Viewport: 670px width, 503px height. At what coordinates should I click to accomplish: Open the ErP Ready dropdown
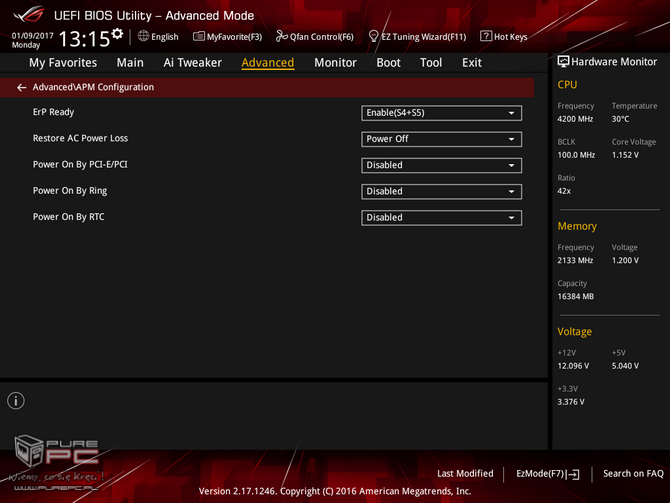coord(441,113)
